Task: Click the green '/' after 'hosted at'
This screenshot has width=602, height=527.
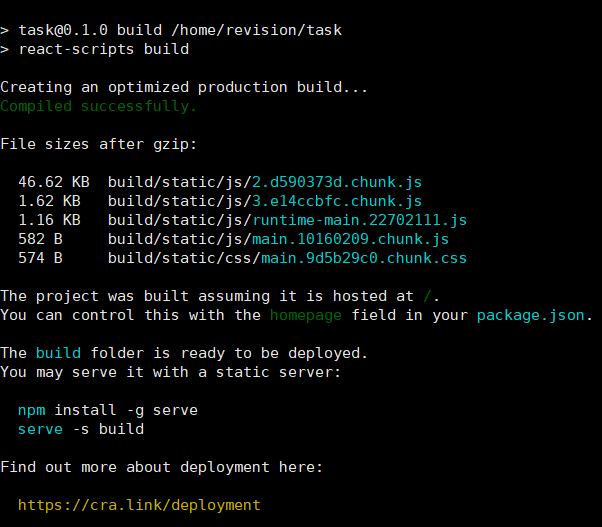Action: [427, 296]
